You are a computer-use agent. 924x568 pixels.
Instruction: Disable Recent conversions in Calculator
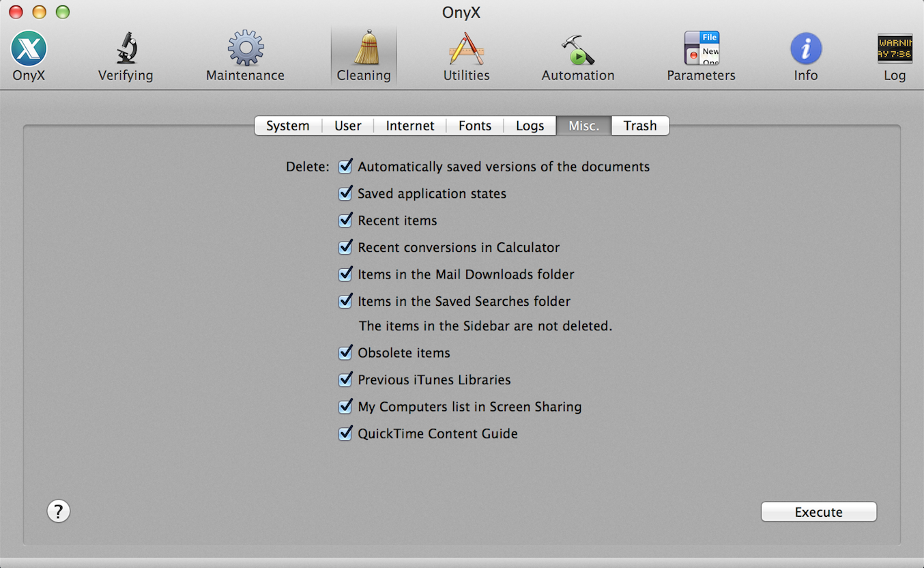tap(345, 247)
